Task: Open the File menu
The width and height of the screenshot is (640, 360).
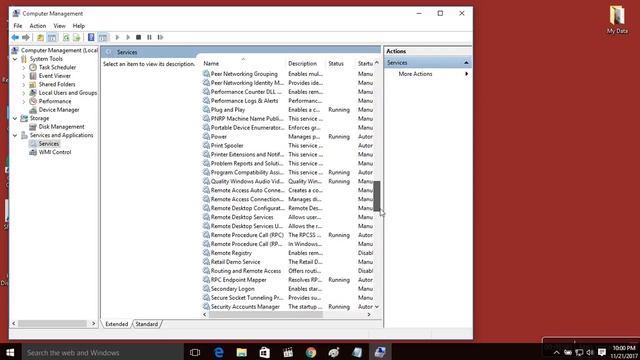Action: point(18,26)
